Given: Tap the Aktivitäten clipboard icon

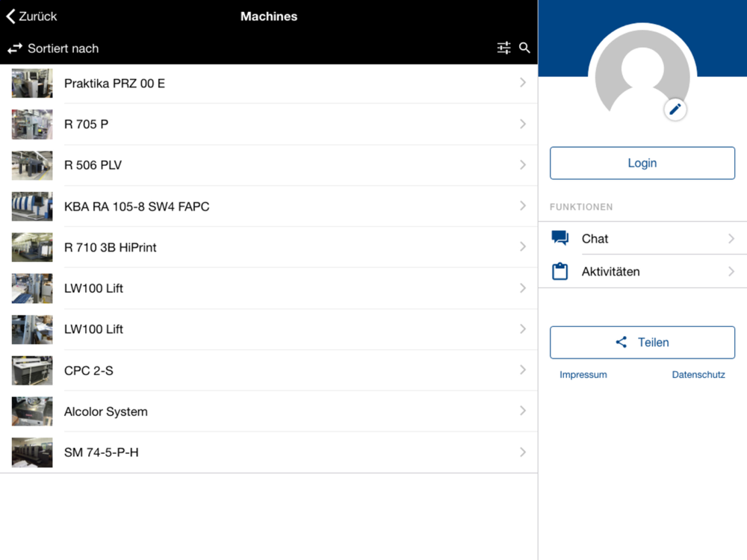Looking at the screenshot, I should (560, 271).
